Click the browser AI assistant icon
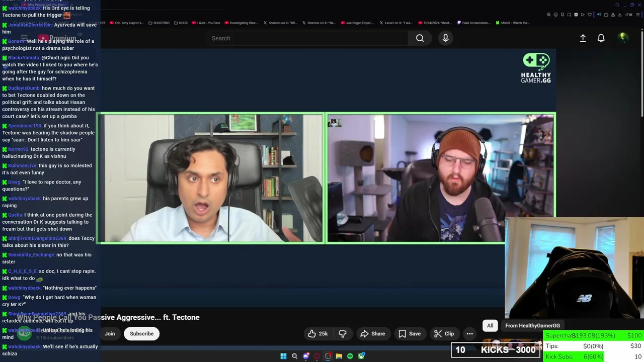644x362 pixels. (628, 15)
